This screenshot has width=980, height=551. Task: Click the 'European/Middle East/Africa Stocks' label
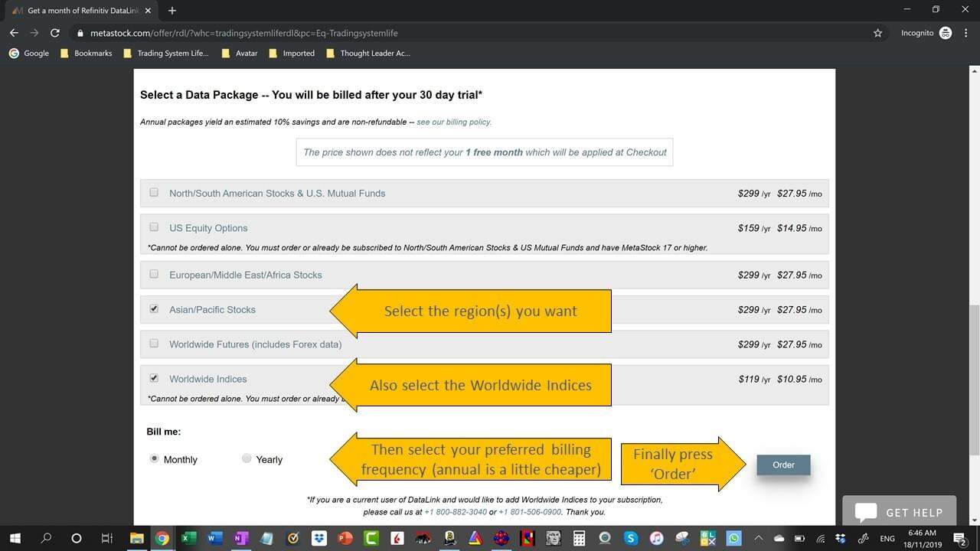(246, 275)
